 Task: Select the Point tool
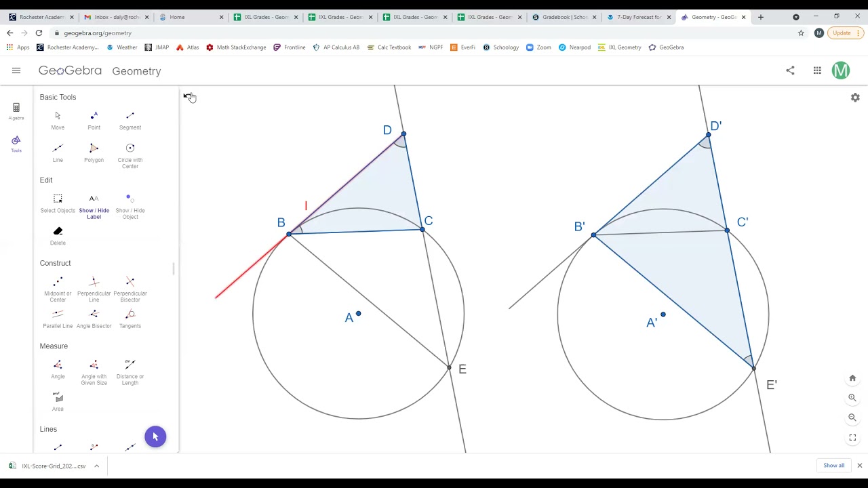pyautogui.click(x=94, y=121)
